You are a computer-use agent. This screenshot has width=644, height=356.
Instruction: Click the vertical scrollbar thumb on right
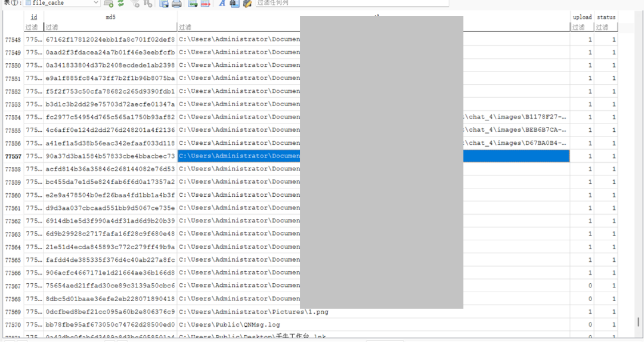[x=639, y=322]
